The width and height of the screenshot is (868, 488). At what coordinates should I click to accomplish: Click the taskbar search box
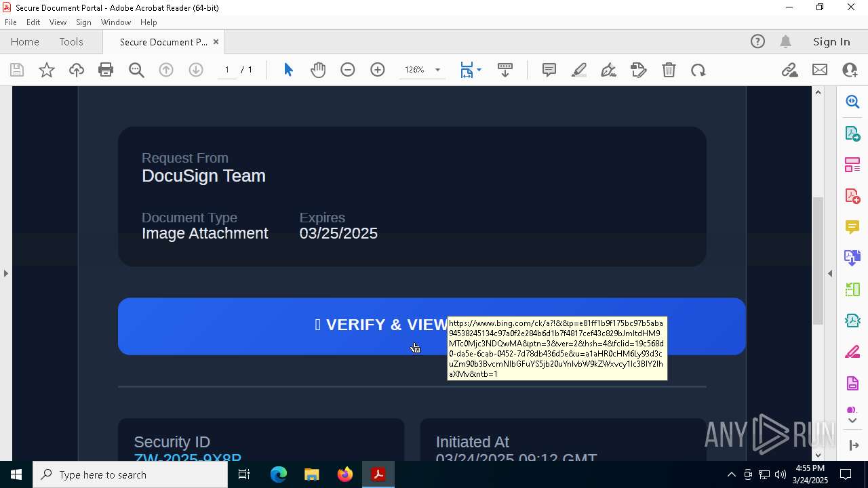pos(130,474)
